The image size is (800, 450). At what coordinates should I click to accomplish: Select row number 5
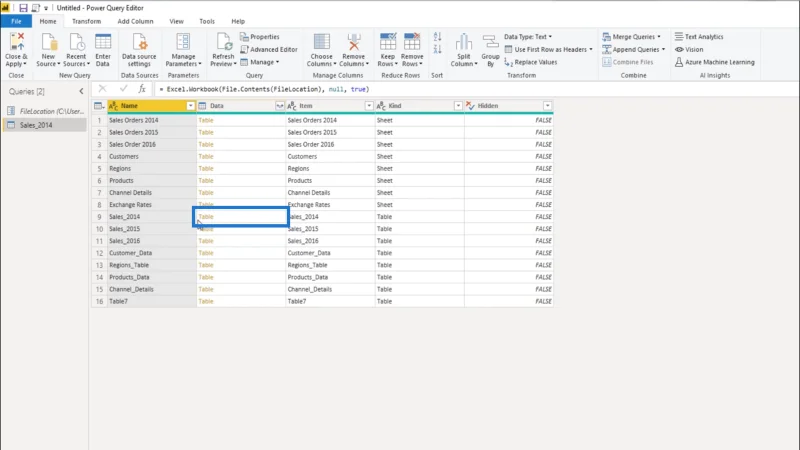pyautogui.click(x=99, y=168)
